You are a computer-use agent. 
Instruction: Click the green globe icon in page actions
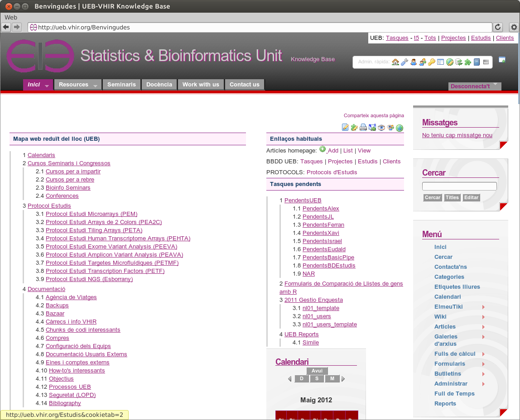click(400, 128)
